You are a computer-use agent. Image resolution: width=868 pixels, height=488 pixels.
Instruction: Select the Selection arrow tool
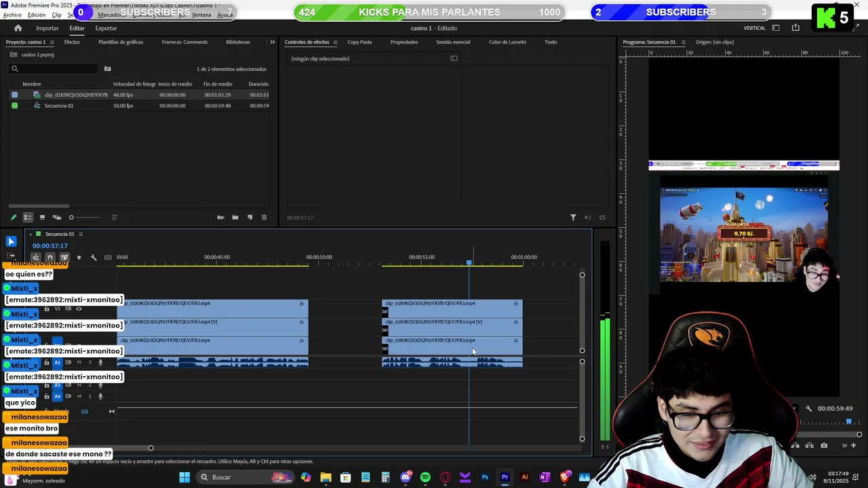[x=11, y=241]
